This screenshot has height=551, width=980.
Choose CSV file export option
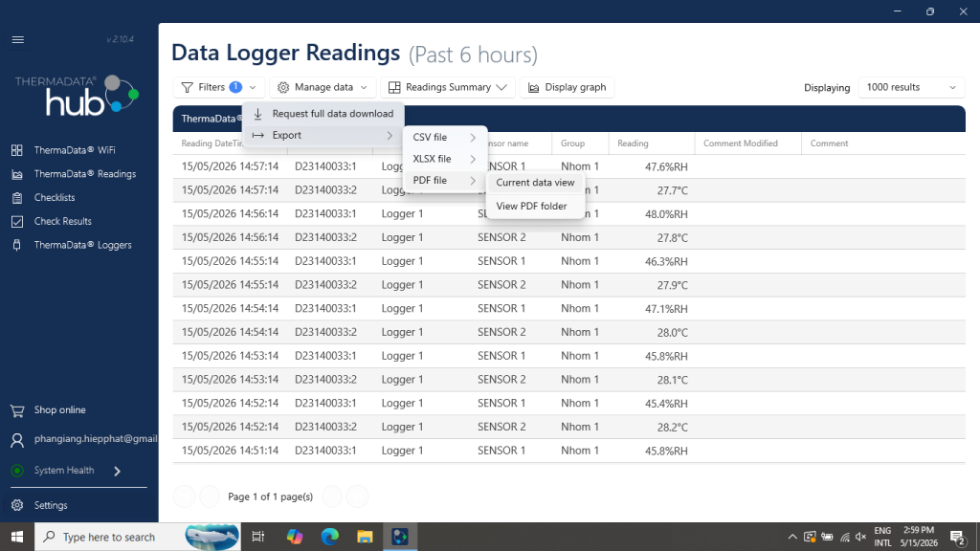(x=444, y=138)
